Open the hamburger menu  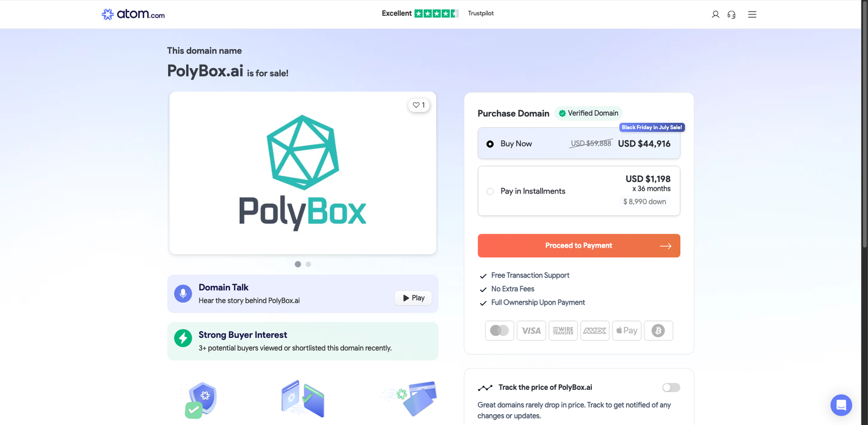pyautogui.click(x=752, y=15)
